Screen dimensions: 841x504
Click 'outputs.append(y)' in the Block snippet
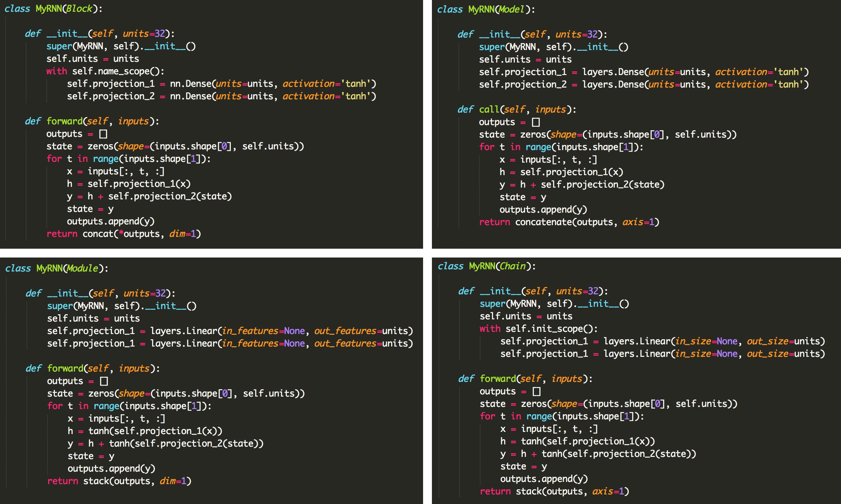pos(111,221)
